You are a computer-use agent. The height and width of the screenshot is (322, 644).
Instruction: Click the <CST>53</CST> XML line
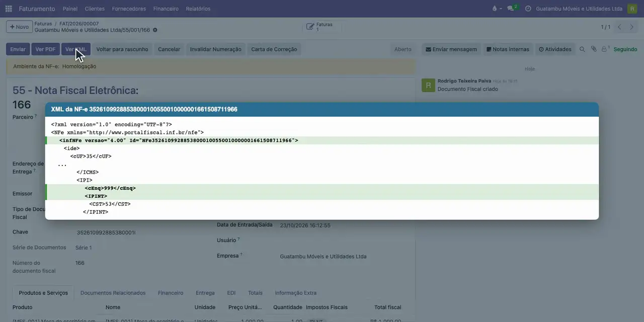click(x=110, y=204)
